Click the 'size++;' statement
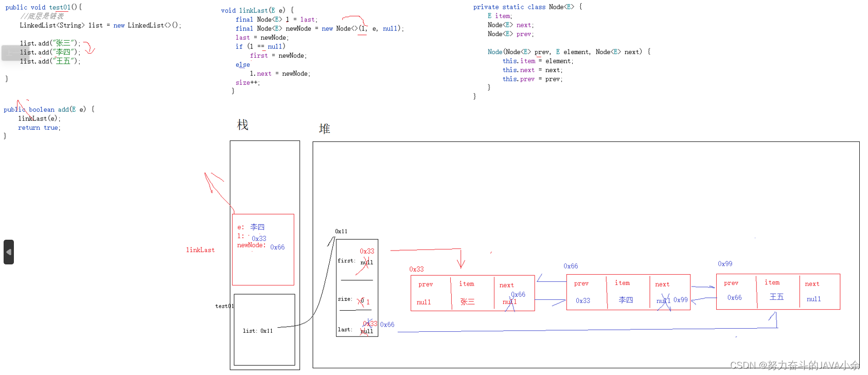The image size is (868, 375). pos(247,82)
